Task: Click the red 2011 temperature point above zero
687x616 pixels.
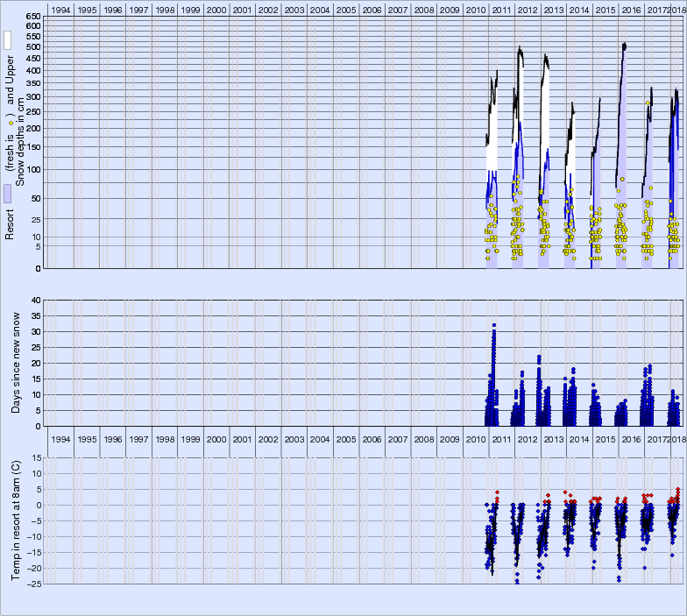Action: (x=497, y=492)
